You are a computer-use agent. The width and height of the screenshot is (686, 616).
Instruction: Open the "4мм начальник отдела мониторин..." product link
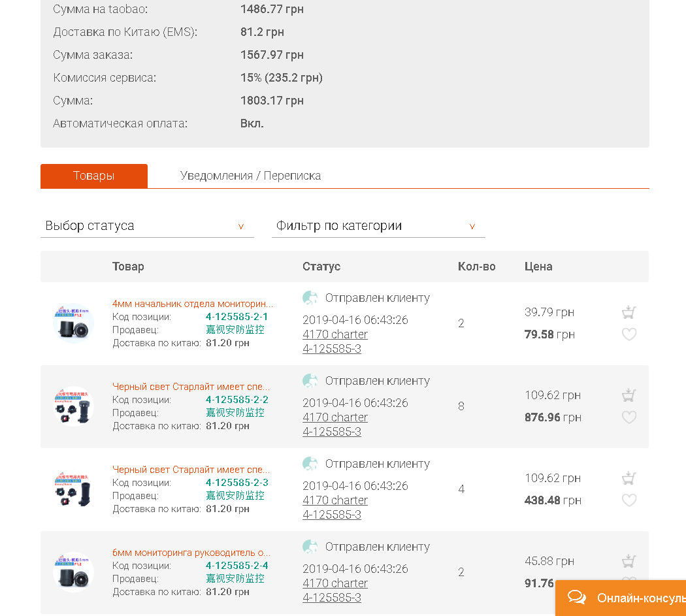tap(193, 303)
